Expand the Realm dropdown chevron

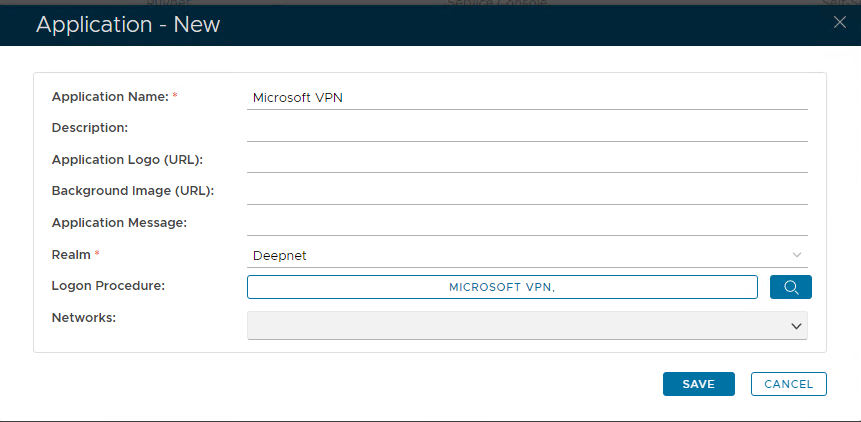tap(796, 255)
